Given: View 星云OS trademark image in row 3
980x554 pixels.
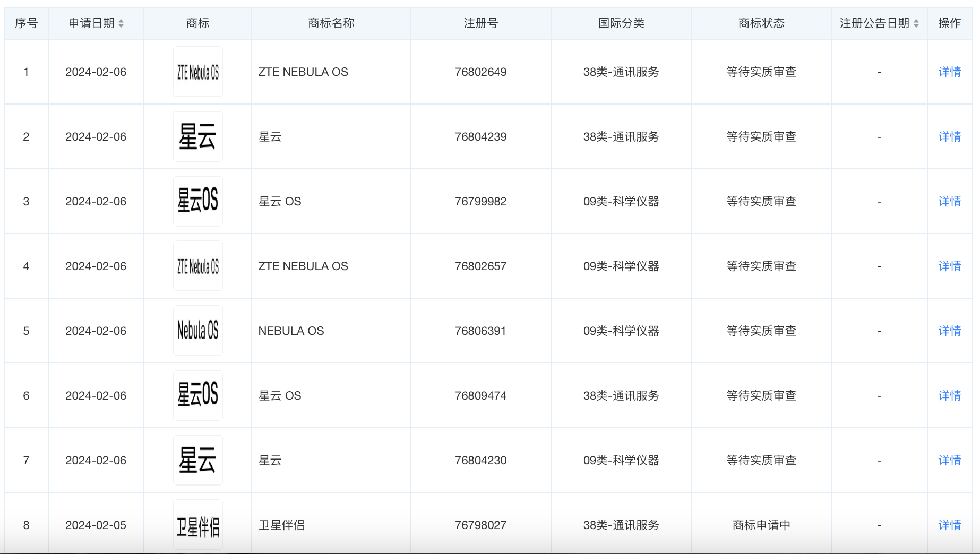Looking at the screenshot, I should coord(198,201).
